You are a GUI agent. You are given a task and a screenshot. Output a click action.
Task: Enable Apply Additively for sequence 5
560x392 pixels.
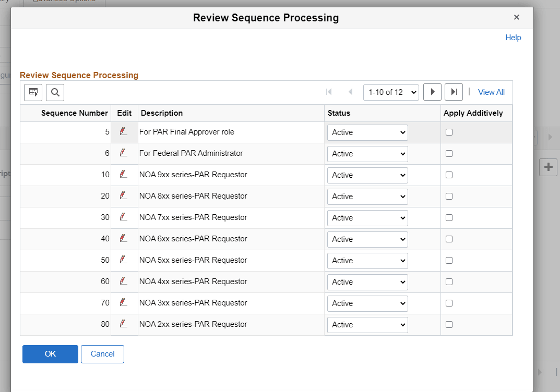click(449, 132)
